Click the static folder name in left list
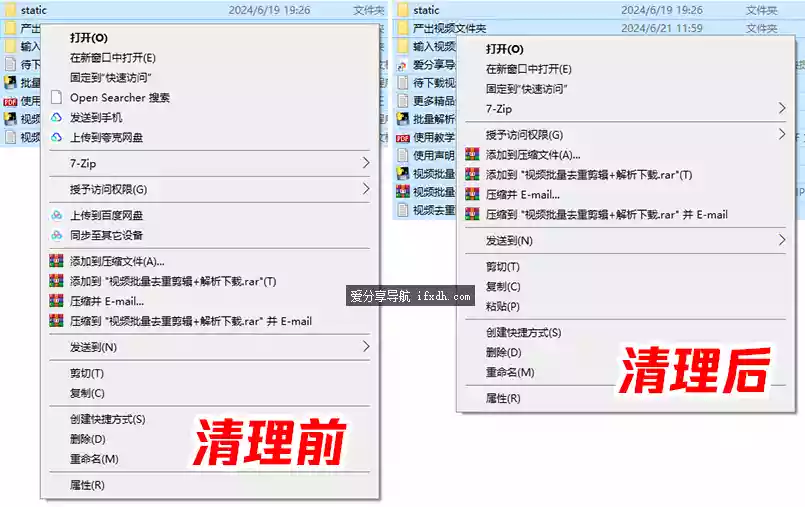The width and height of the screenshot is (805, 507). pos(33,10)
